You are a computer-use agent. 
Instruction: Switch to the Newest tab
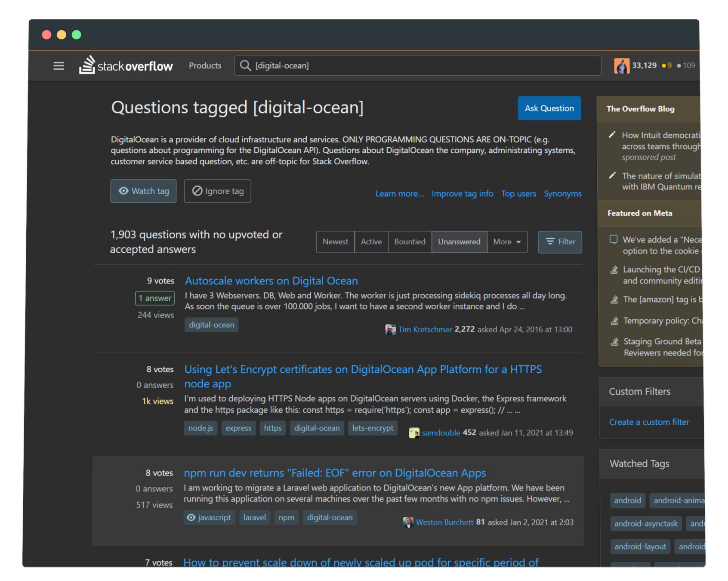pyautogui.click(x=335, y=242)
